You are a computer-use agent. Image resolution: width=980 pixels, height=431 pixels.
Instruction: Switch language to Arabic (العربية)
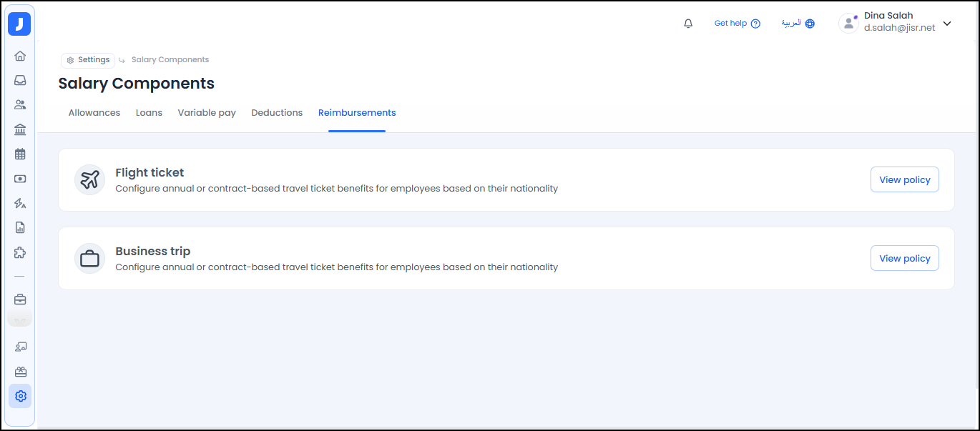pos(798,24)
